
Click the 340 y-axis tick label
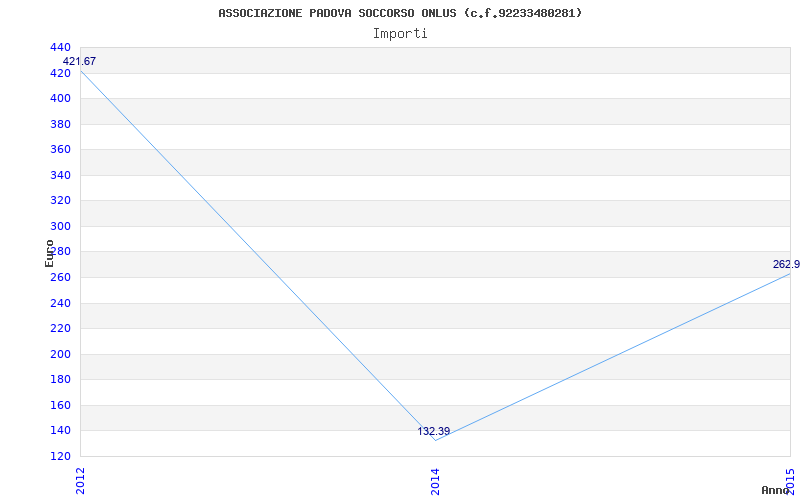[x=60, y=175]
